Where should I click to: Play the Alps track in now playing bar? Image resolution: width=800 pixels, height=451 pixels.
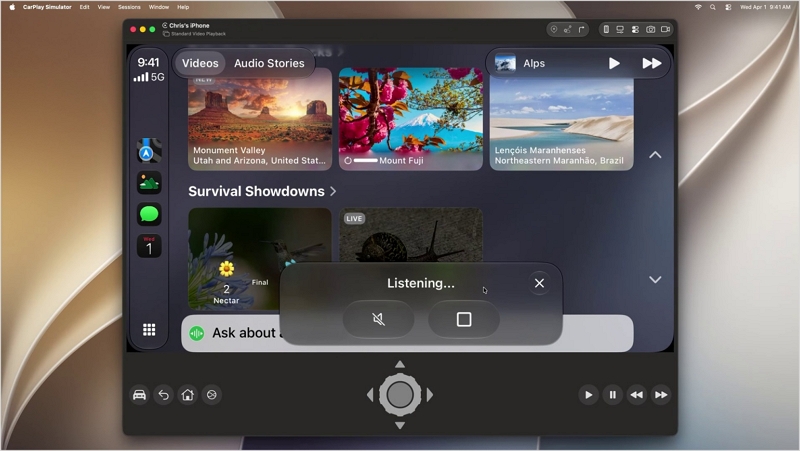click(614, 63)
